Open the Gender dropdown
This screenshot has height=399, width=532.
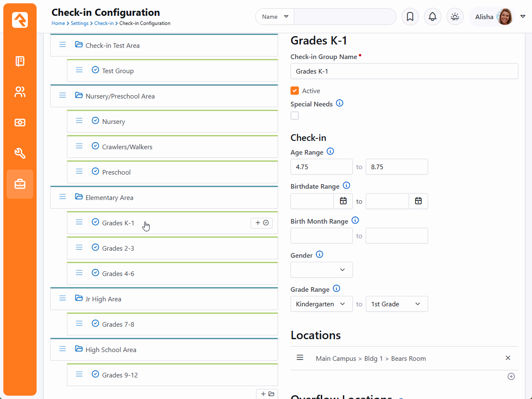click(321, 270)
